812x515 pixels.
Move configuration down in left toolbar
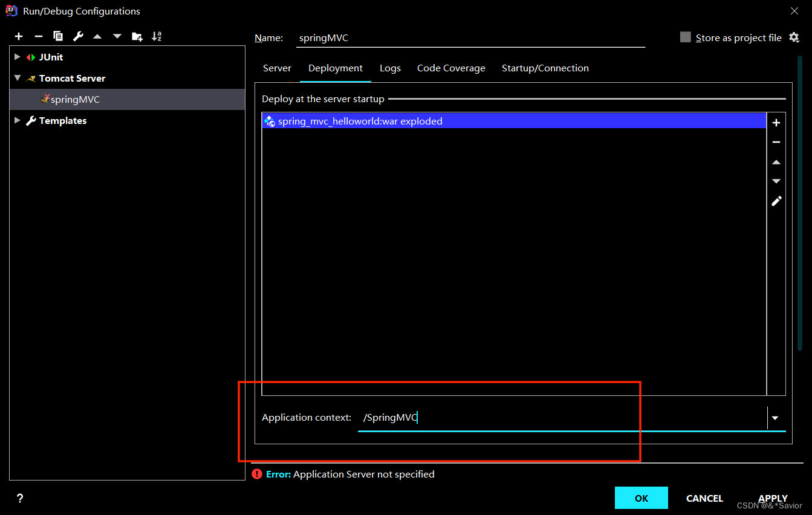pyautogui.click(x=117, y=36)
